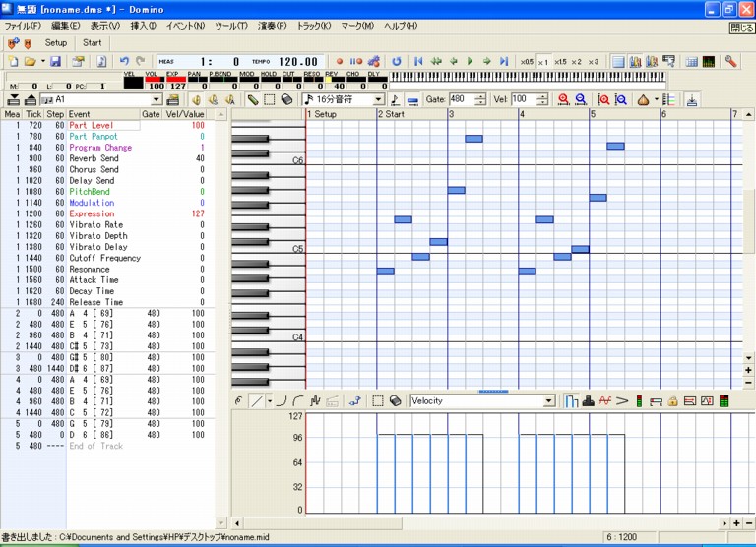Open the 表示(V) menu

click(105, 26)
